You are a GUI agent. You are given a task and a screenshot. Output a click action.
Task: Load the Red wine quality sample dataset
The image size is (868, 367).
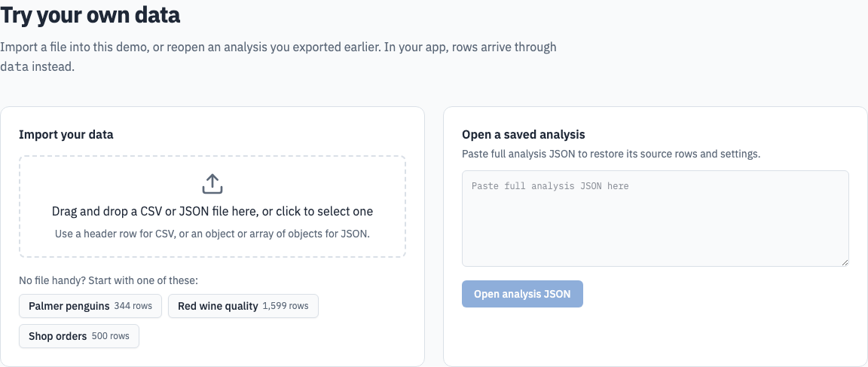click(243, 306)
